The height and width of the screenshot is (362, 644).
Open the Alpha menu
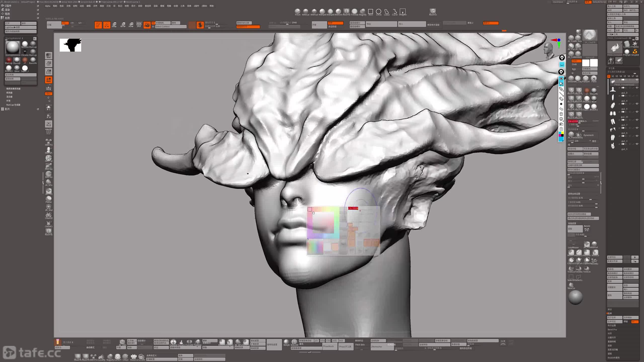[48, 6]
